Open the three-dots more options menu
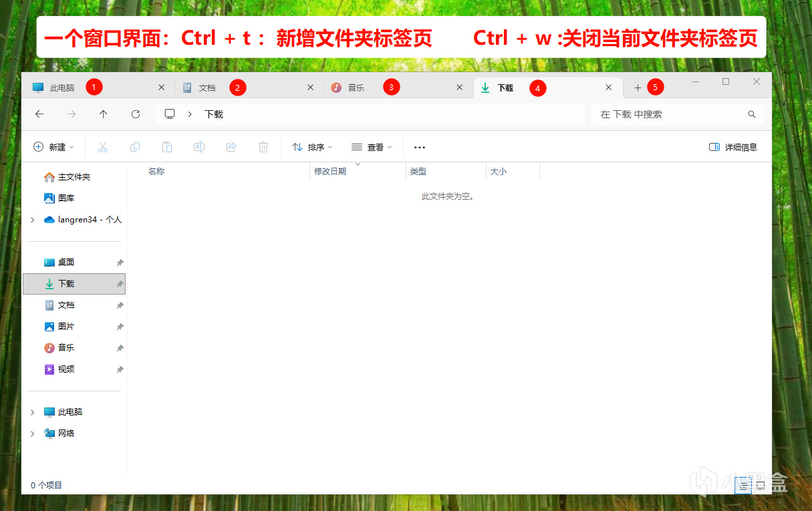Screen dimensions: 812x511 tap(420, 147)
